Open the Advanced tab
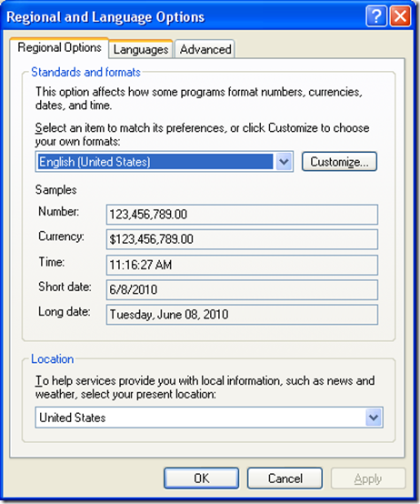Image resolution: width=420 pixels, height=504 pixels. (x=205, y=49)
